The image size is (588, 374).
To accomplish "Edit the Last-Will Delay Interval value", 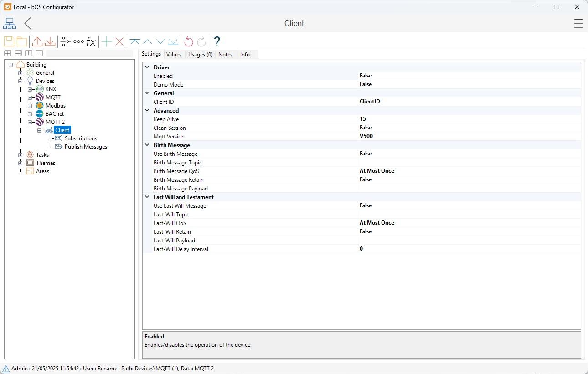I will point(469,249).
